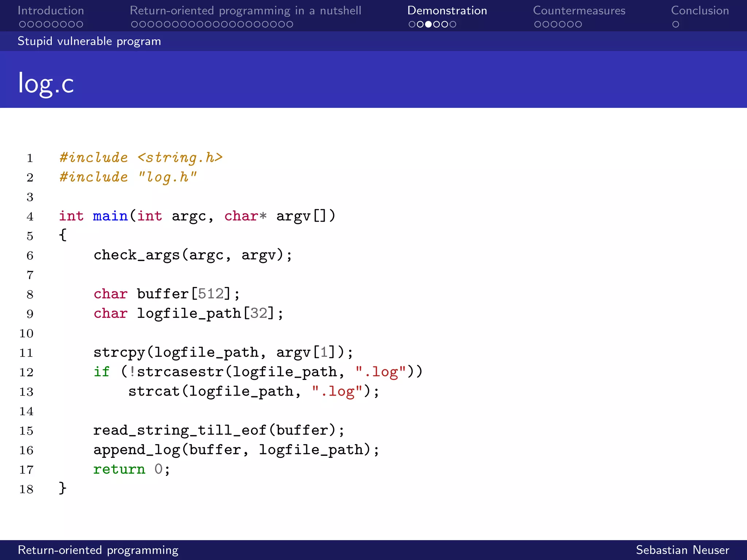The width and height of the screenshot is (747, 560).
Task: Click first slide dot under Return-oriented programming
Action: point(134,24)
